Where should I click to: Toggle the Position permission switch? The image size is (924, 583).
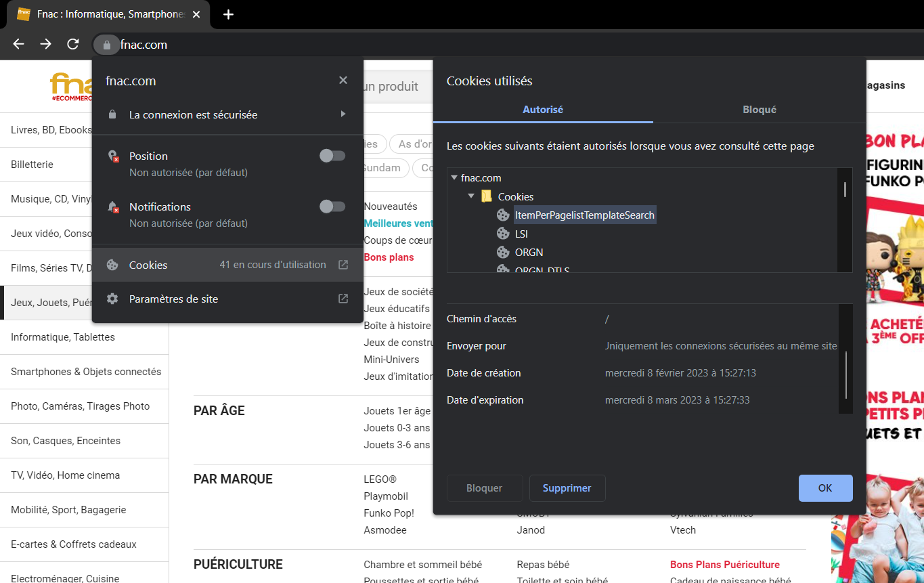(332, 156)
